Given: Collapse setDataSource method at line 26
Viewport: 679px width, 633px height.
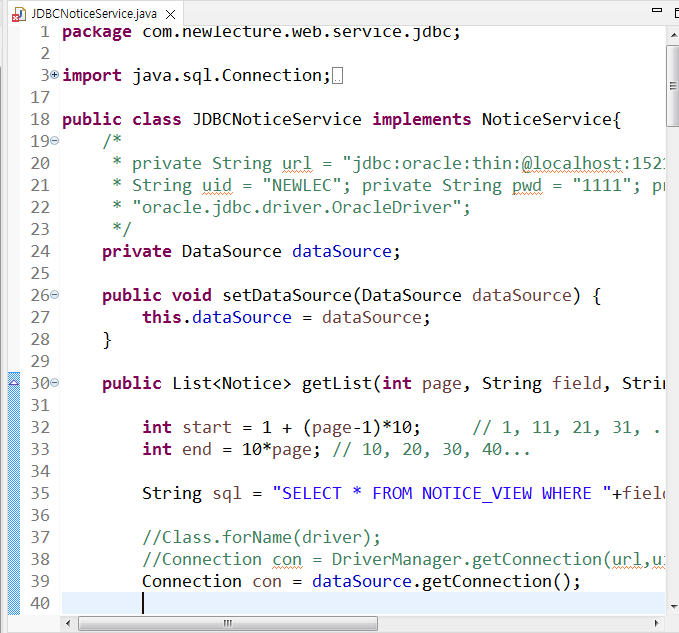Looking at the screenshot, I should pyautogui.click(x=55, y=295).
